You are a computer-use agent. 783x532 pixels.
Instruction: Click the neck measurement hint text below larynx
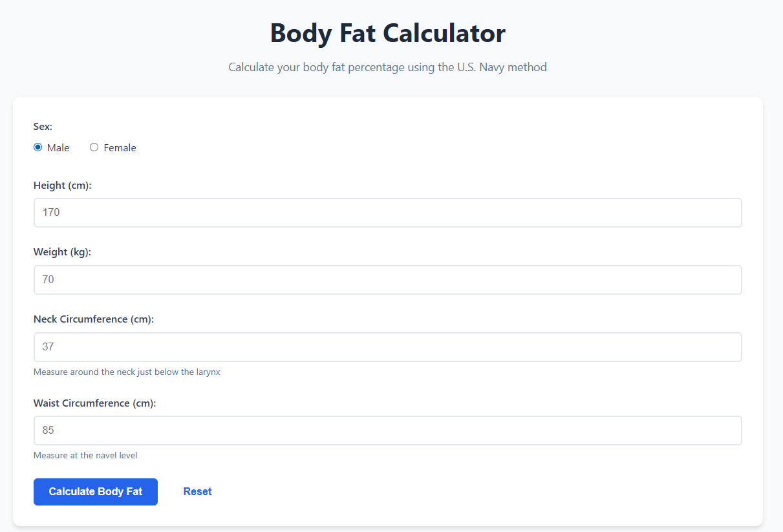127,372
